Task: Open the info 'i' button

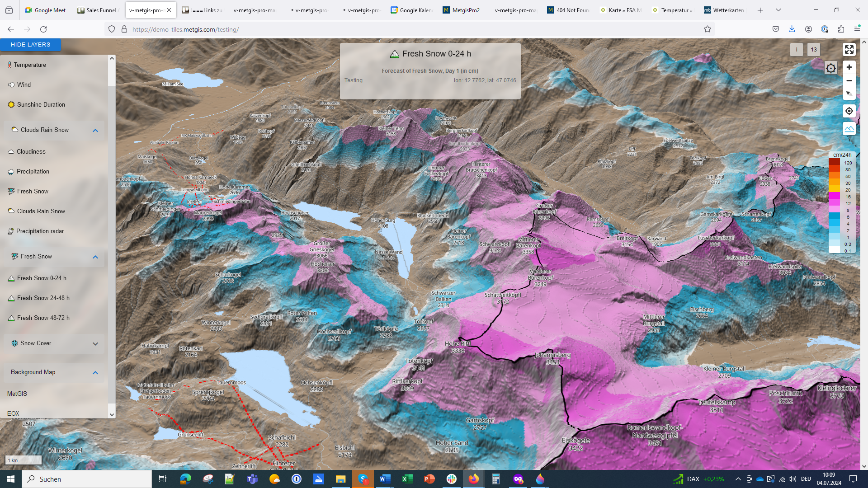Action: tap(796, 50)
